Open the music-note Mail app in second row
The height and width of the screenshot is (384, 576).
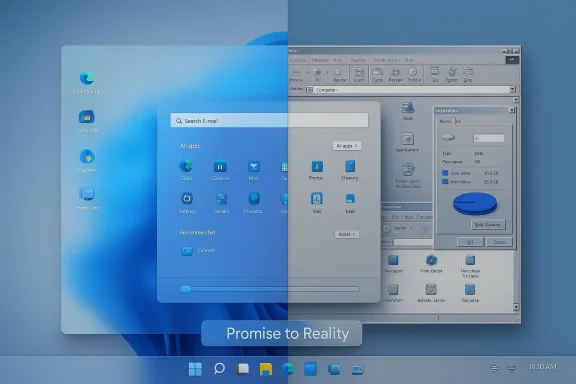(x=317, y=199)
